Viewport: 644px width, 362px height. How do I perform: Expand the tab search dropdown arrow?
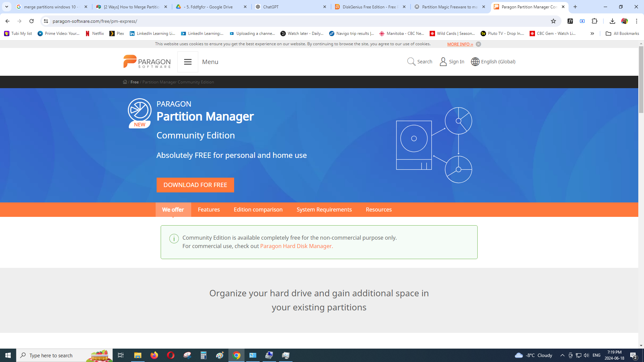7,7
